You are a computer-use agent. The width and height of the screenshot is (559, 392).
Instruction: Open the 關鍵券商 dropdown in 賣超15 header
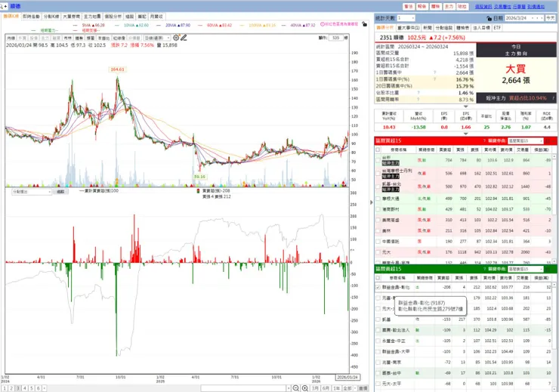541,269
